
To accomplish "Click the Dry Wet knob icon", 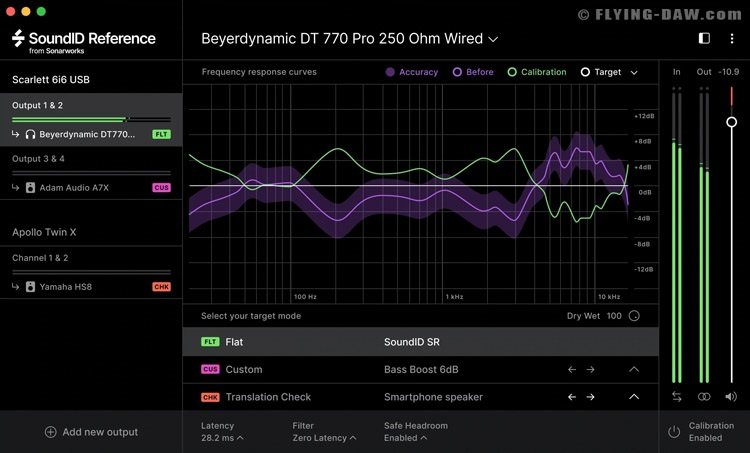I will [x=634, y=316].
